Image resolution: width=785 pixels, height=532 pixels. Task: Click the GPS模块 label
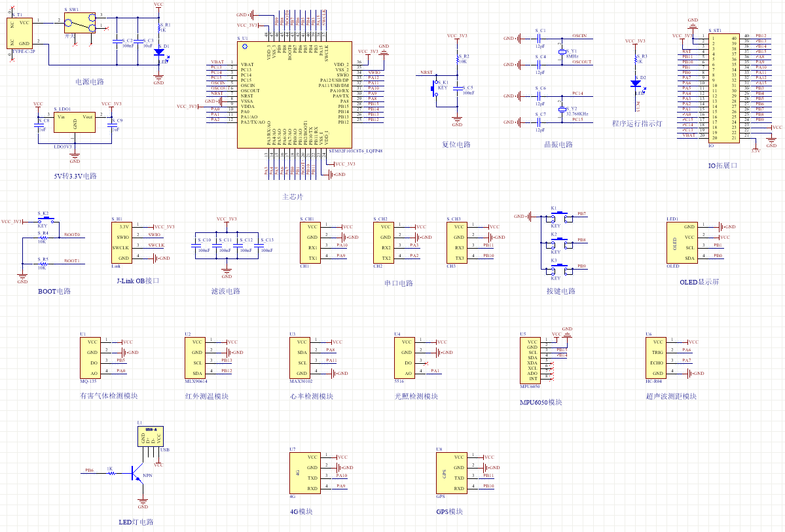click(450, 512)
